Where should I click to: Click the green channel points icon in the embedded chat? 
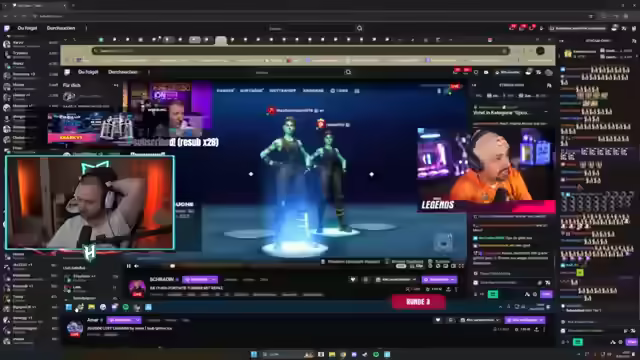click(x=493, y=294)
